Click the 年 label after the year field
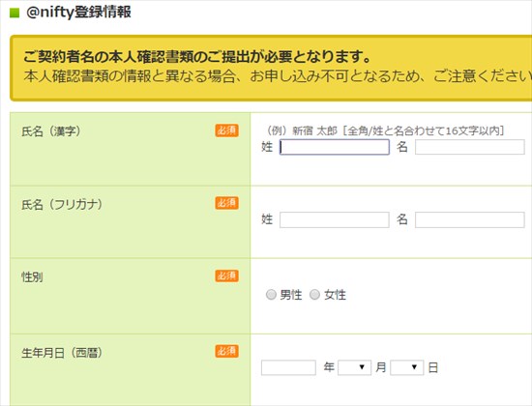 point(329,367)
